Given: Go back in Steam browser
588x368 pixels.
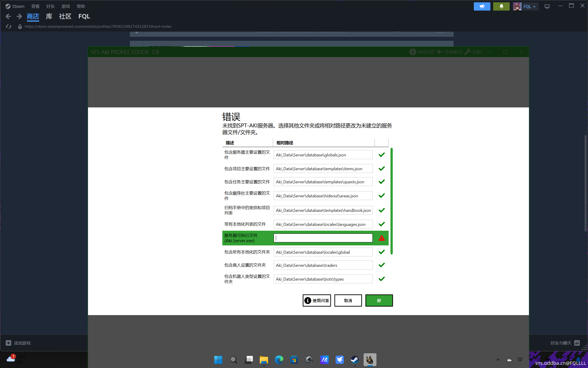Looking at the screenshot, I should [8, 16].
